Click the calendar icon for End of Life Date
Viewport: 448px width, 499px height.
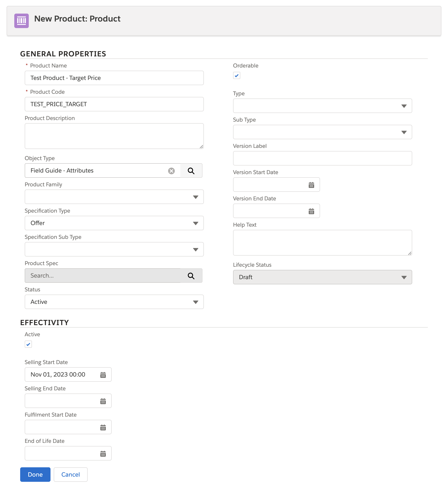click(103, 453)
